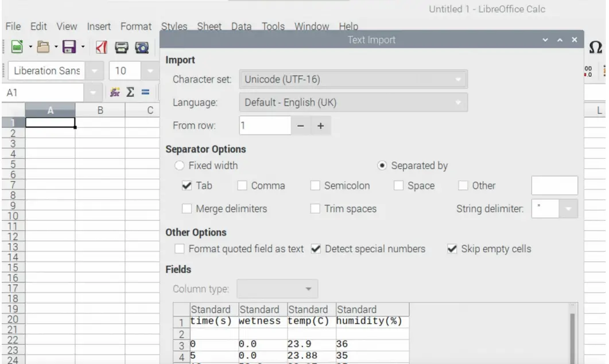609x364 pixels.
Task: Open the Insert menu
Action: click(99, 26)
